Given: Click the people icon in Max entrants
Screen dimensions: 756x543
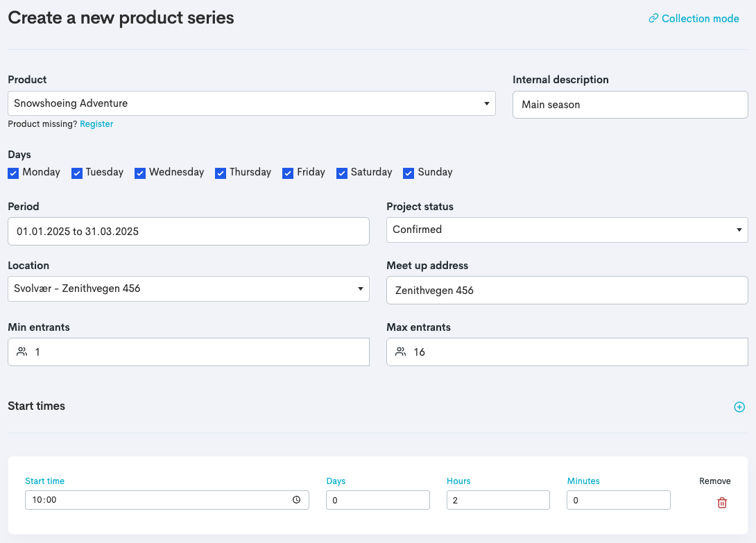Looking at the screenshot, I should pos(401,352).
